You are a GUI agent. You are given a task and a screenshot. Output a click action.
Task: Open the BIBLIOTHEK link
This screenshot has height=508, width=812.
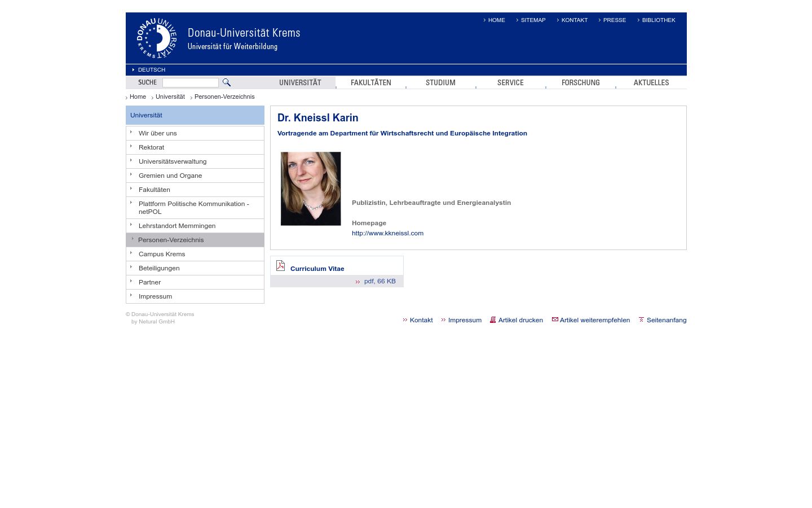coord(659,20)
